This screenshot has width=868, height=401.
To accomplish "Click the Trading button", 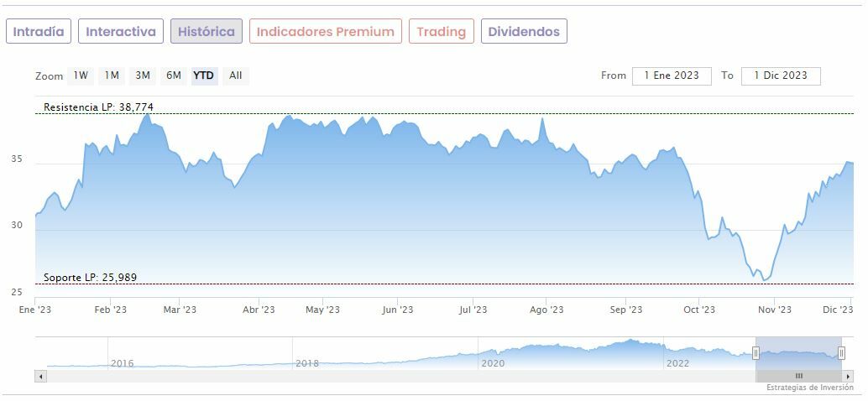I will (x=441, y=32).
